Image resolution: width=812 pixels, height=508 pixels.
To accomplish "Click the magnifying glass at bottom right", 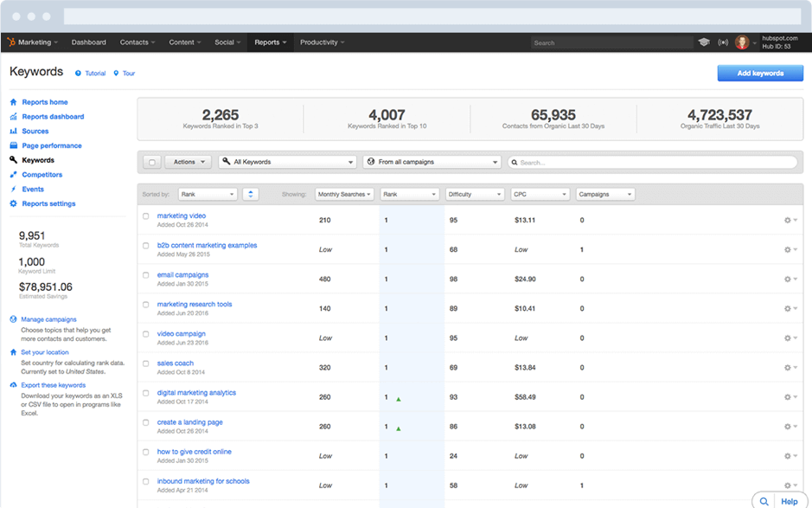I will tap(764, 501).
